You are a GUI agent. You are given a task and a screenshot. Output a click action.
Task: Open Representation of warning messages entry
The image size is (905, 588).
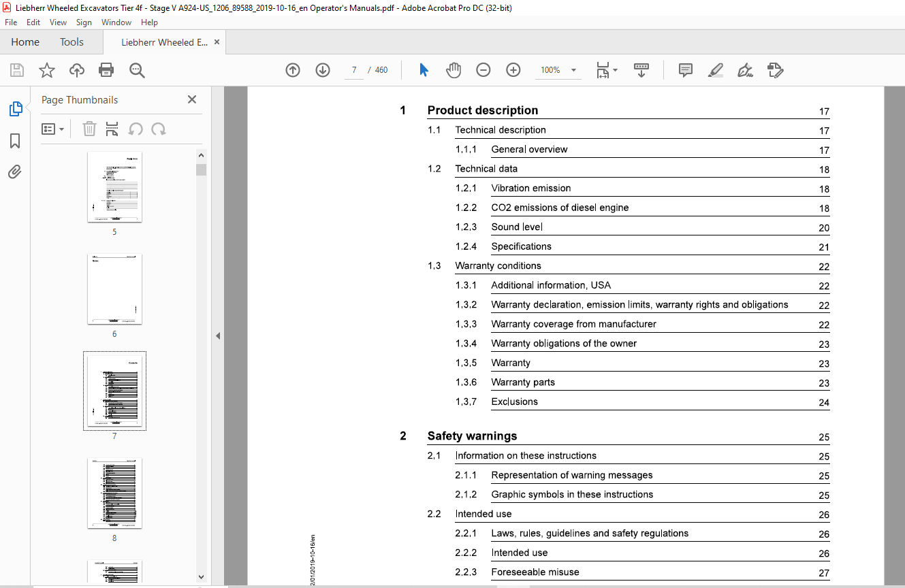coord(572,475)
